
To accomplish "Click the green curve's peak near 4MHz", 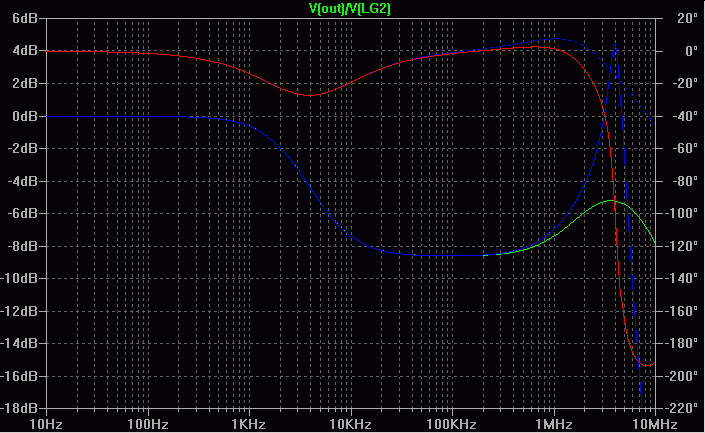I will click(x=612, y=201).
